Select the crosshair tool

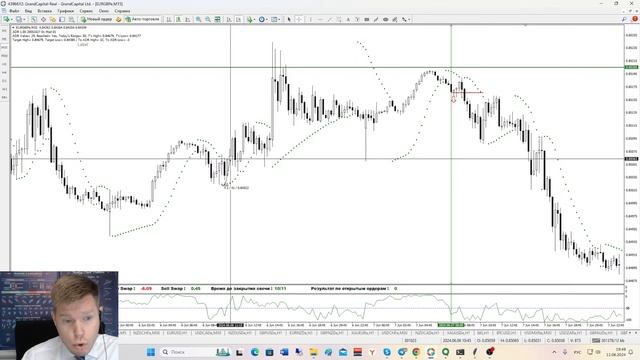(x=299, y=19)
